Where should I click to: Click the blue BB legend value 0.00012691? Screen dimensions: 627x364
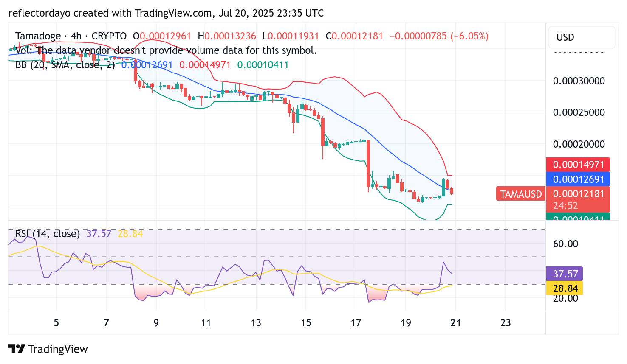[147, 65]
